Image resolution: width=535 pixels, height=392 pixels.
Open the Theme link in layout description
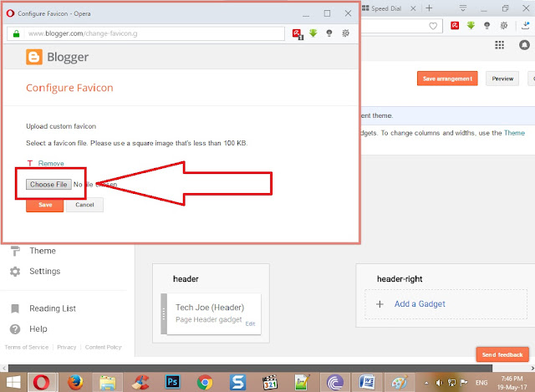pos(514,133)
